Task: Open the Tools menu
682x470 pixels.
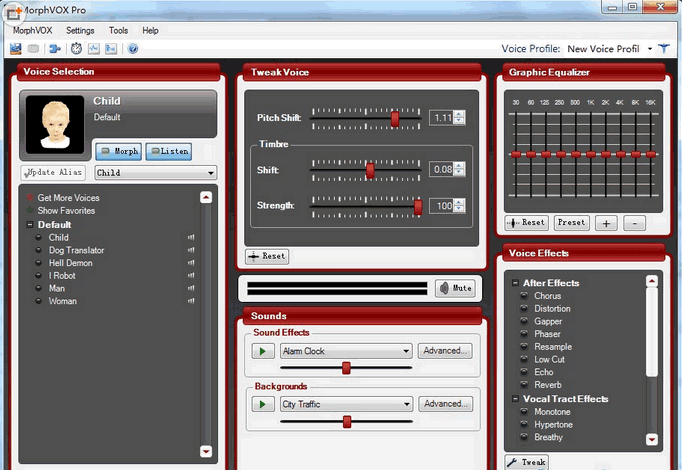Action: tap(118, 30)
